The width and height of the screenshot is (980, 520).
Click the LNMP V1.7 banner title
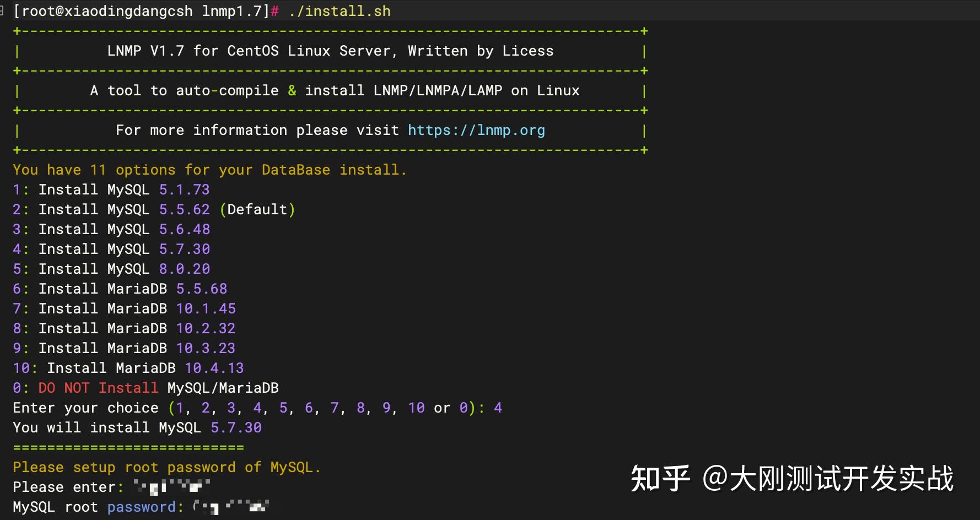click(330, 51)
